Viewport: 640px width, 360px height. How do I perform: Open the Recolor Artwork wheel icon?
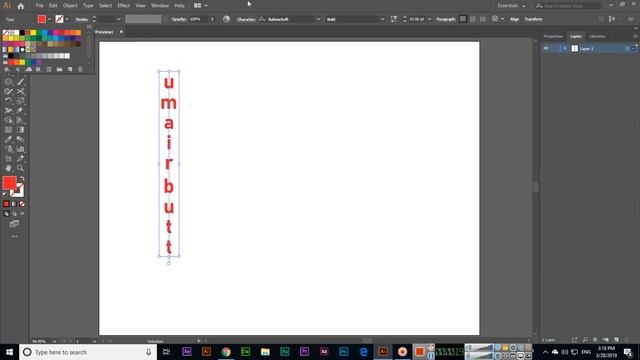pos(227,19)
